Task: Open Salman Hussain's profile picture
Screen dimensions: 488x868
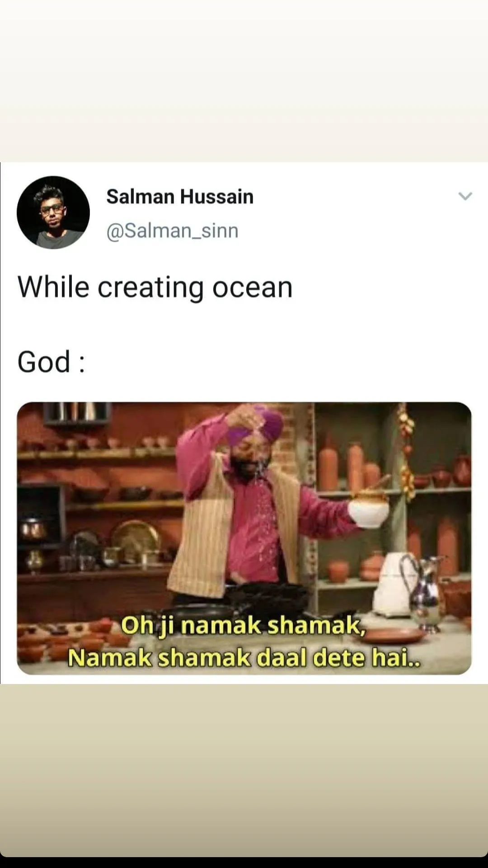Action: [x=53, y=212]
